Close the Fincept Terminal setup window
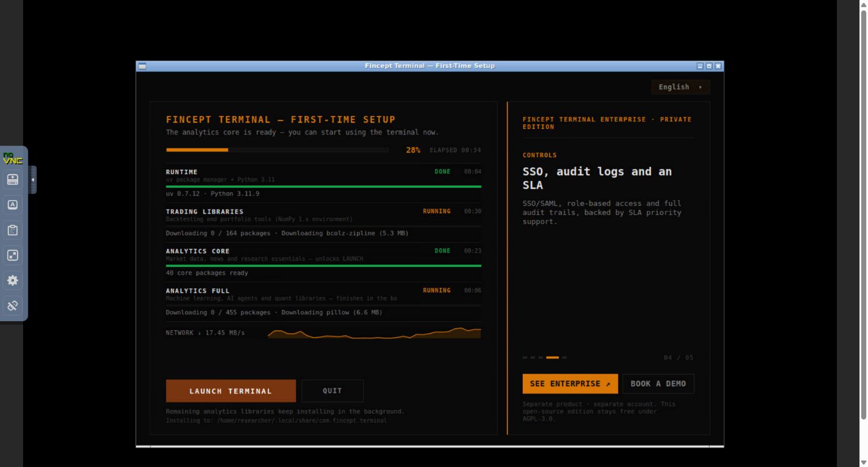 click(718, 66)
